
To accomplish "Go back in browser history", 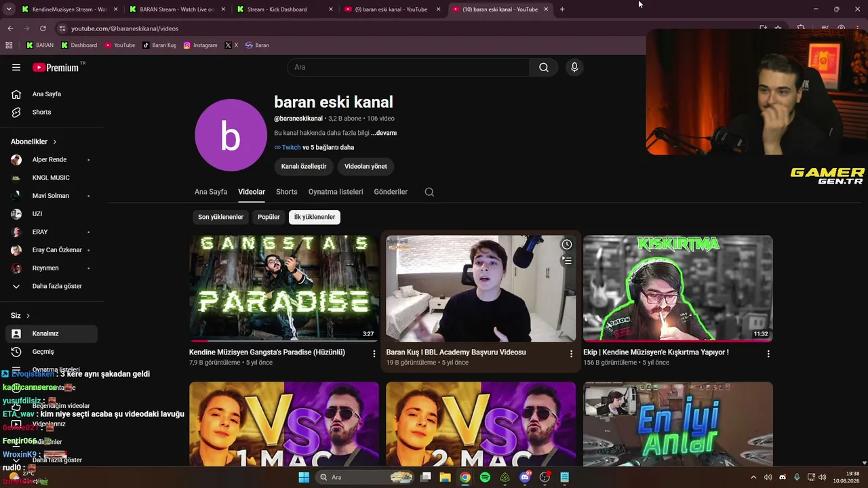I will pyautogui.click(x=10, y=28).
